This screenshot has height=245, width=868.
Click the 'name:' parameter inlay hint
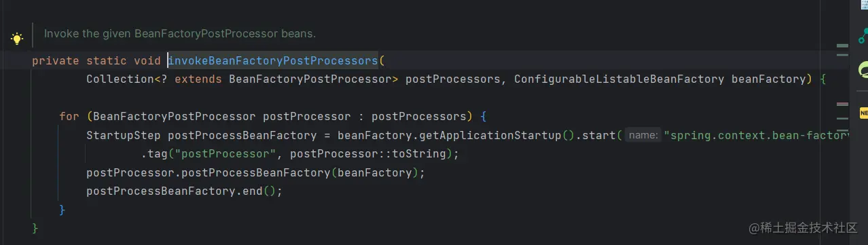click(x=643, y=135)
